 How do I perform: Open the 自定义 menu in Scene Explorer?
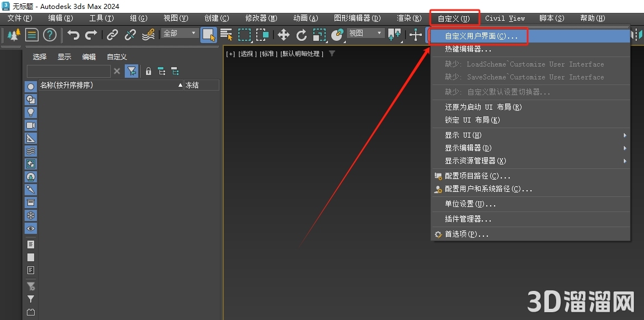(117, 57)
